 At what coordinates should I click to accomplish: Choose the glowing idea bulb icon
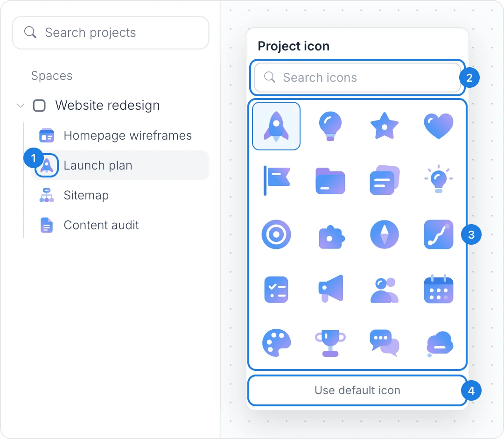pyautogui.click(x=438, y=180)
